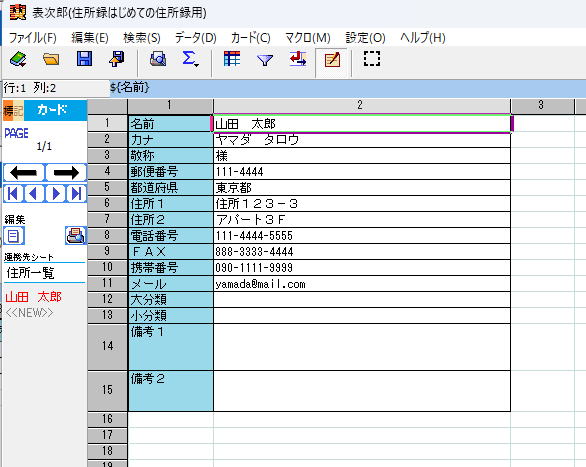This screenshot has height=467, width=586.
Task: Click the メール field value cell
Action: point(362,284)
